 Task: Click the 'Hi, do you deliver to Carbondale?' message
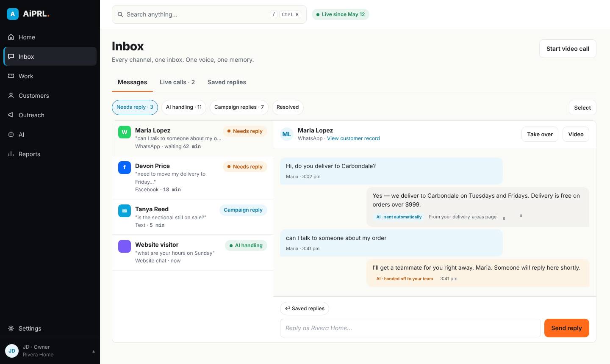pyautogui.click(x=391, y=171)
